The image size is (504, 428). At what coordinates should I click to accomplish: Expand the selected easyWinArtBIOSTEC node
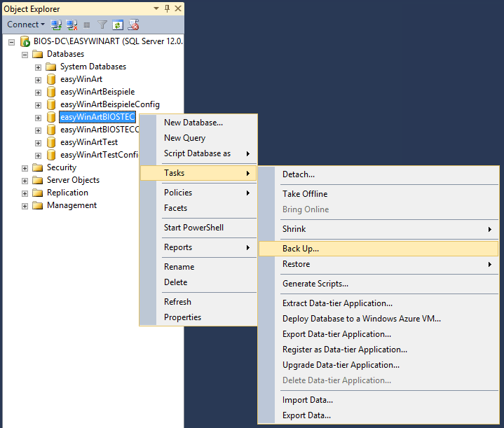point(38,118)
